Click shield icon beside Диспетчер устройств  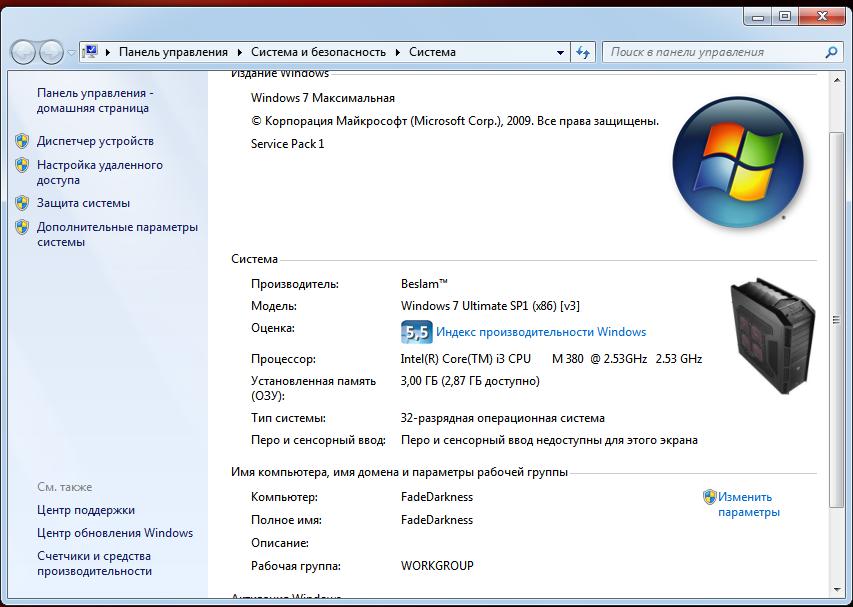coord(22,141)
